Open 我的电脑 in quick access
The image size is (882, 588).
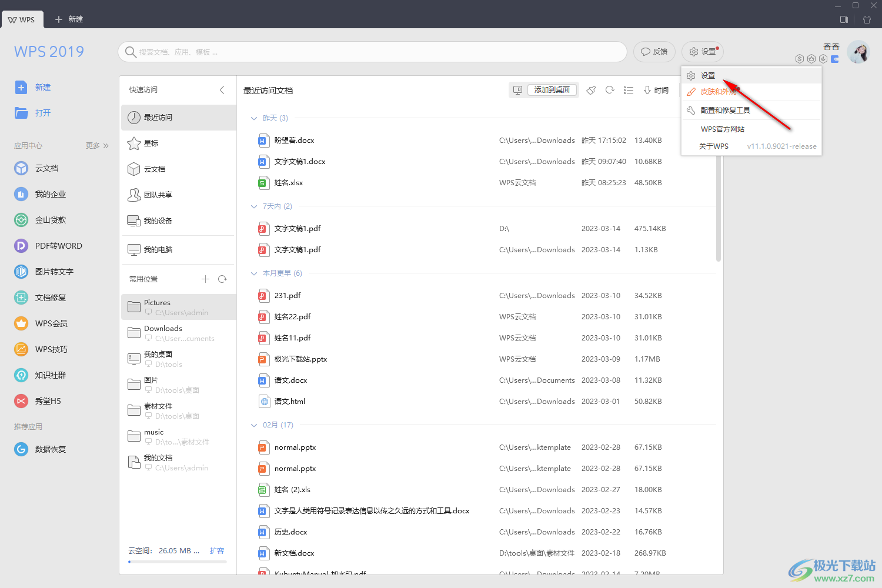click(x=179, y=250)
